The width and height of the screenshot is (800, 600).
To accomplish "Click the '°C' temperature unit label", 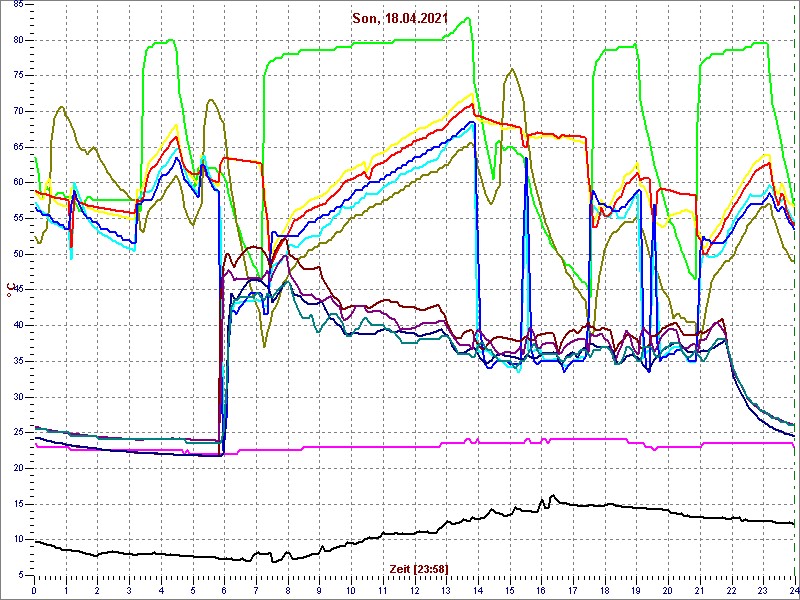I will (x=9, y=291).
